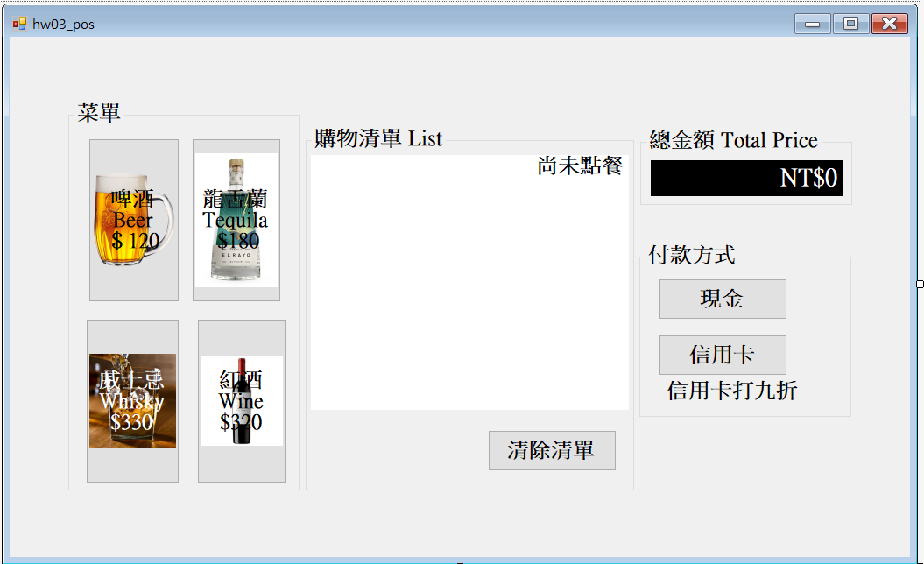Click the 總金額 Total Price heading

pos(734,140)
